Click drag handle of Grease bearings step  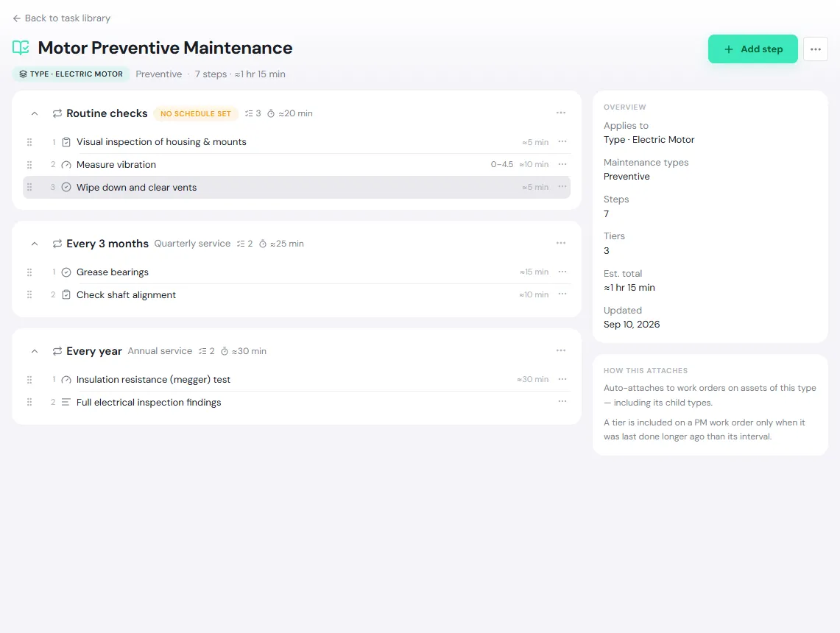point(29,272)
